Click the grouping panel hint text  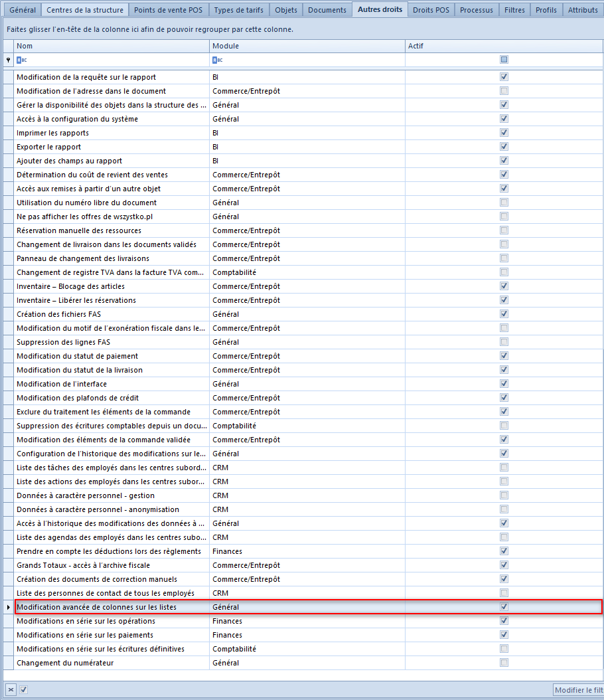150,29
